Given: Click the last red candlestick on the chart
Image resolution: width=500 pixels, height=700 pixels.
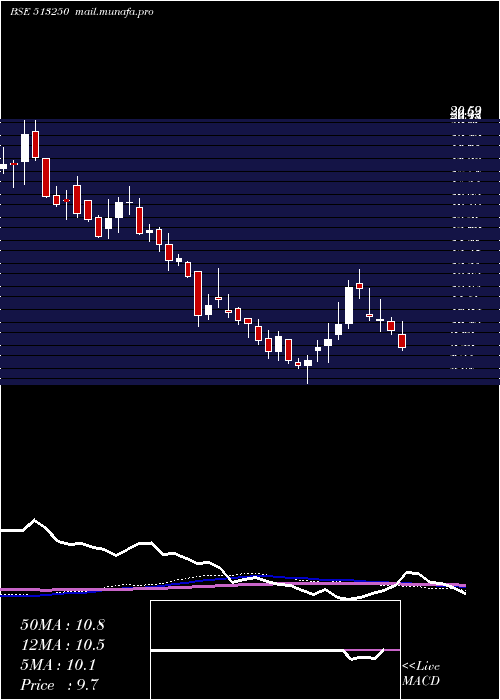Looking at the screenshot, I should coord(402,341).
